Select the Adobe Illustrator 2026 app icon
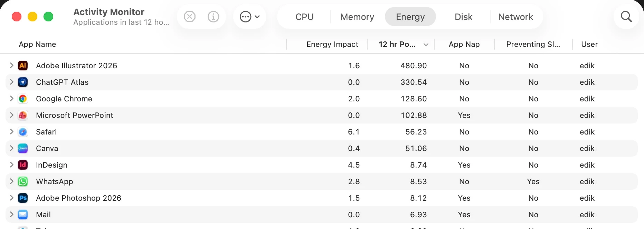This screenshot has height=229, width=644. 23,66
